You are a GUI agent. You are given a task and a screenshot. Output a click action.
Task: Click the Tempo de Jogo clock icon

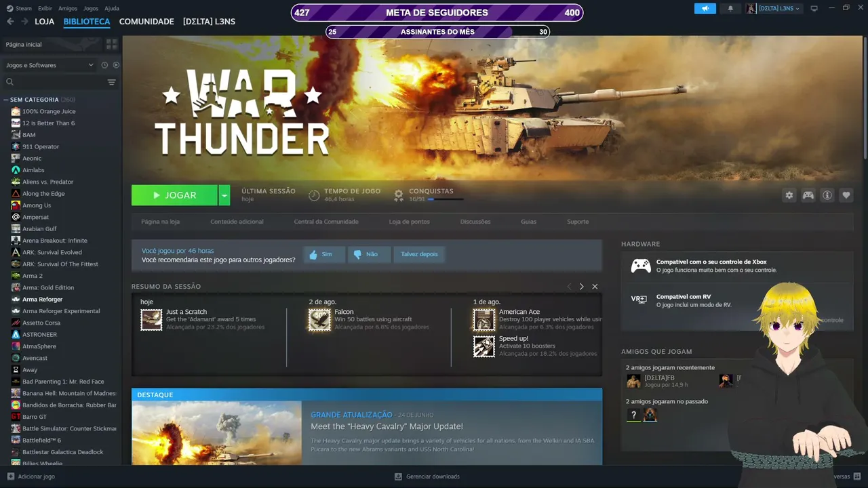(x=314, y=195)
